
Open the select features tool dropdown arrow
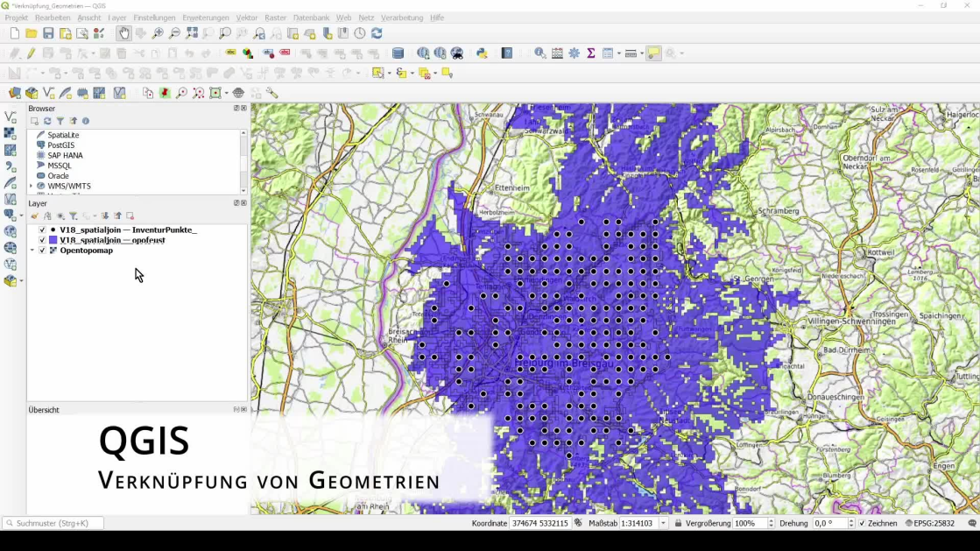pyautogui.click(x=389, y=74)
